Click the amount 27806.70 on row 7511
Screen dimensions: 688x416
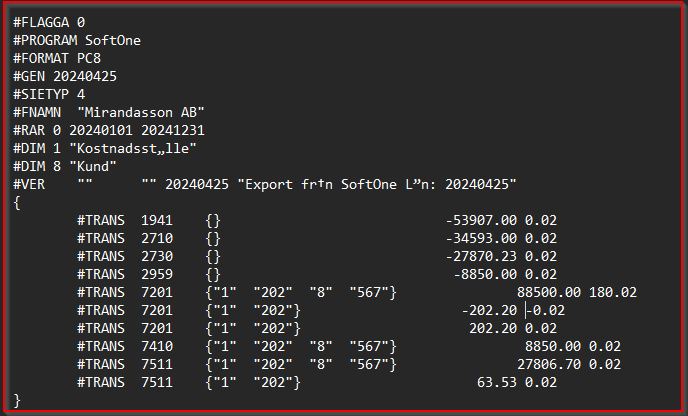point(549,364)
